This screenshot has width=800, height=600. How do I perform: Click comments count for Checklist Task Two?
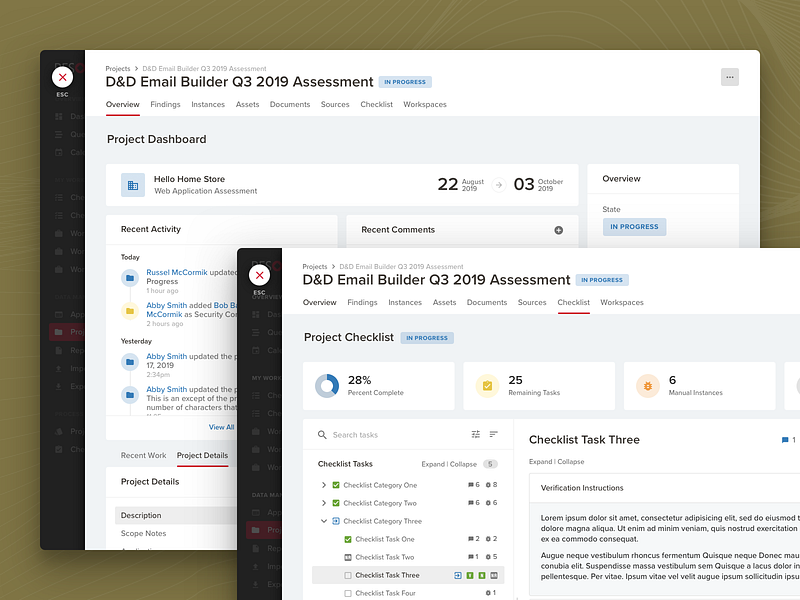473,557
